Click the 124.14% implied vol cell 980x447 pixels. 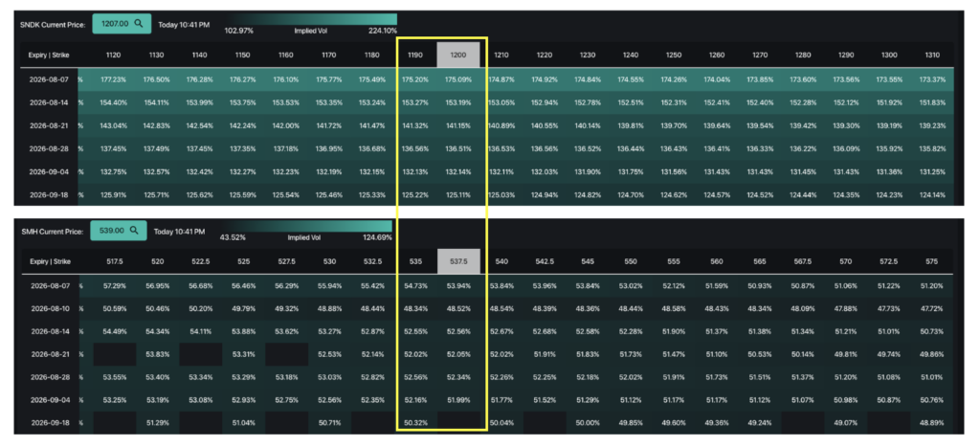[932, 195]
